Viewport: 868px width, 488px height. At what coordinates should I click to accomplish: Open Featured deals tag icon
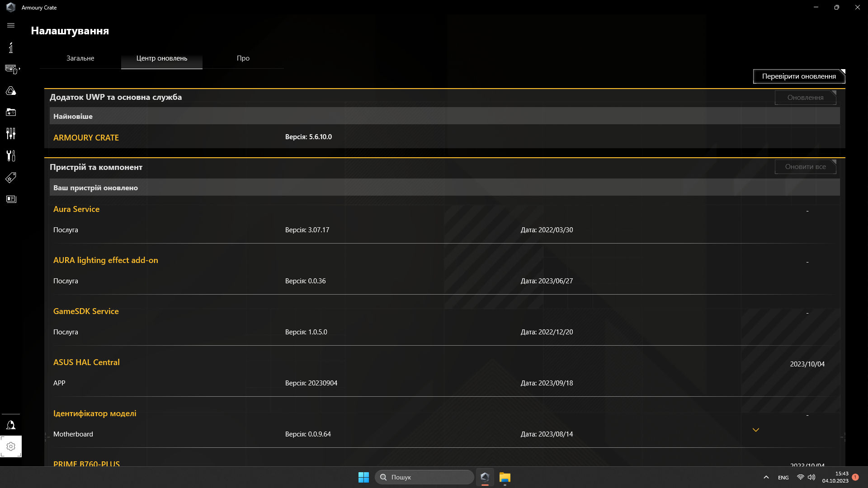pyautogui.click(x=11, y=178)
